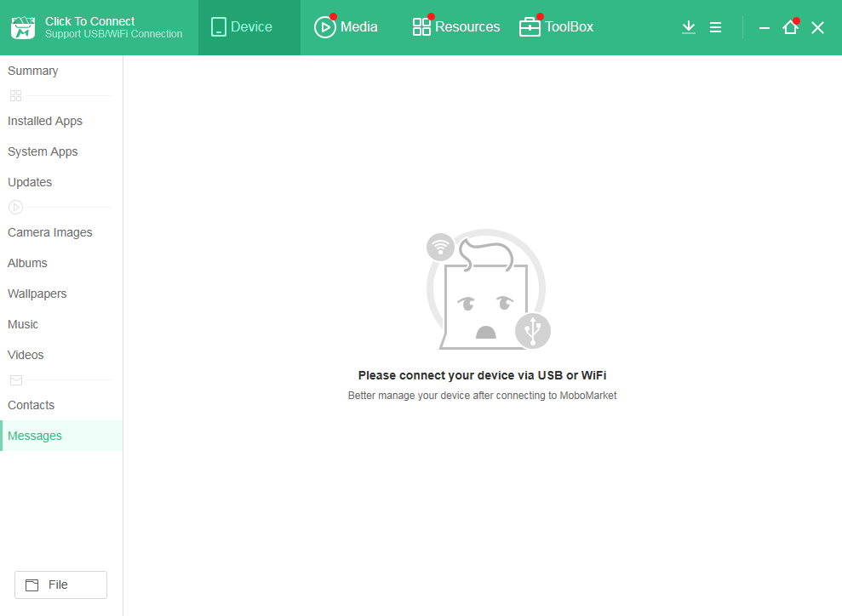Click the home icon with red dot
The image size is (842, 616).
point(790,27)
